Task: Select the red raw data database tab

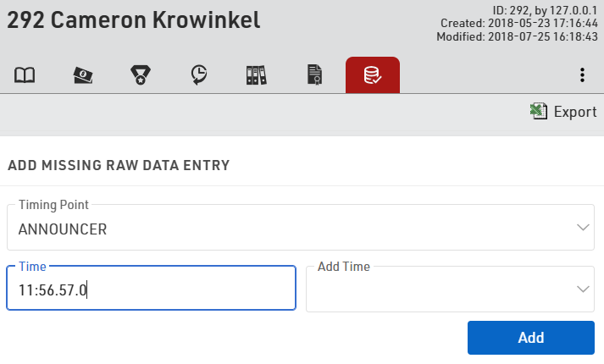Action: pos(372,75)
